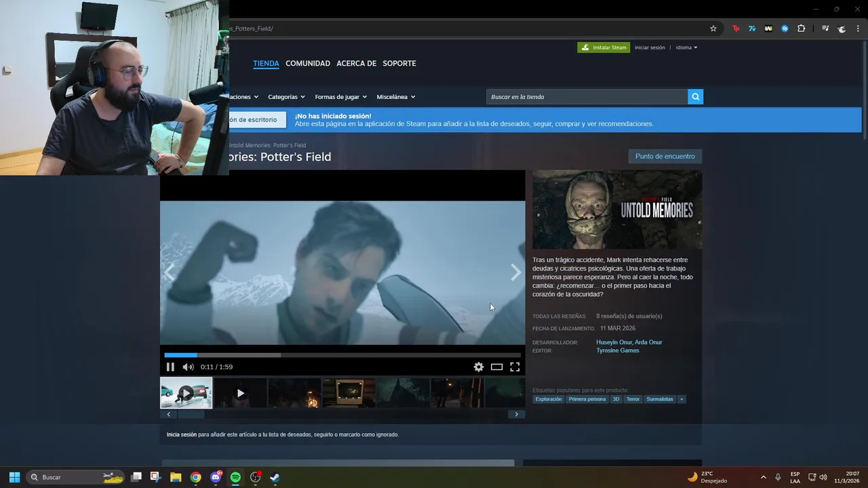
Task: Click the store search magnifier button
Action: tap(695, 97)
